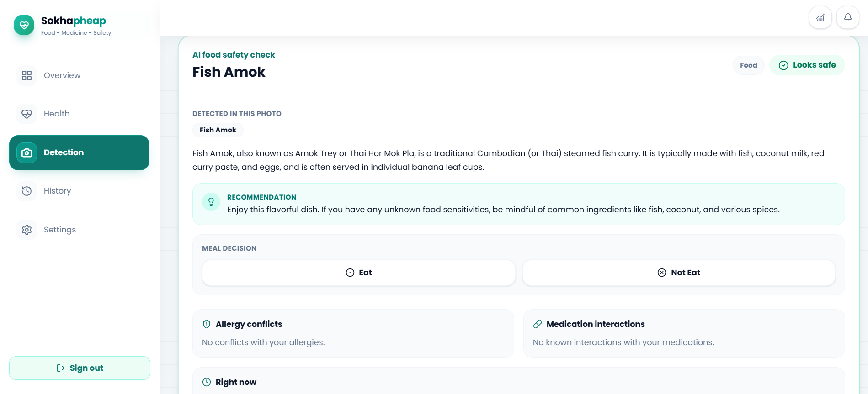This screenshot has width=868, height=394.
Task: Click the recommendation lightbulb icon
Action: click(x=211, y=202)
